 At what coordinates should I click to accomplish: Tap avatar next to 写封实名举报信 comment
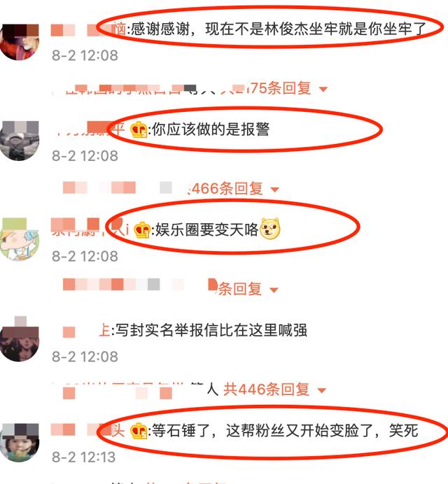pyautogui.click(x=20, y=339)
